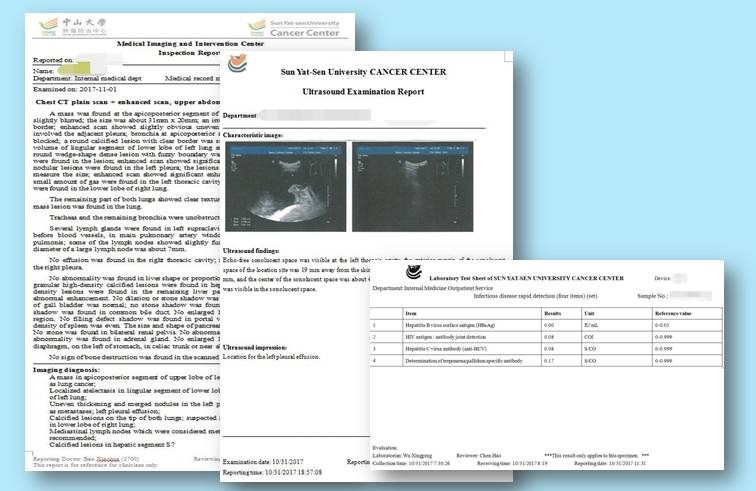Image resolution: width=756 pixels, height=491 pixels.
Task: Select 'Laboratorian: Wu Xingping' text
Action: 402,455
